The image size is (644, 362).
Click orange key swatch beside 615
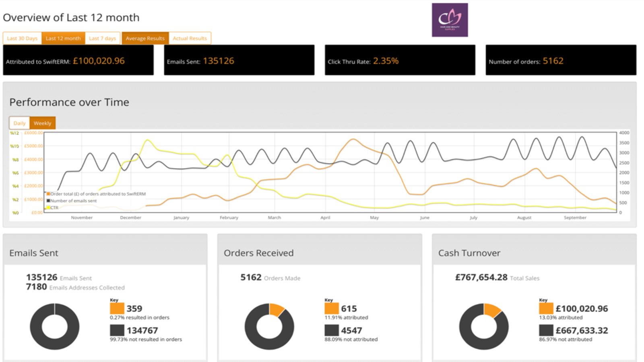pyautogui.click(x=332, y=309)
